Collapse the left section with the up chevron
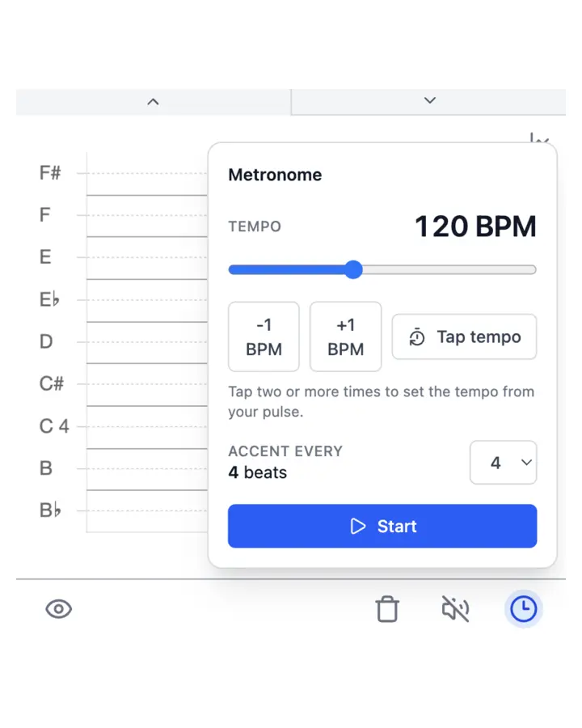The height and width of the screenshot is (728, 582). click(153, 101)
